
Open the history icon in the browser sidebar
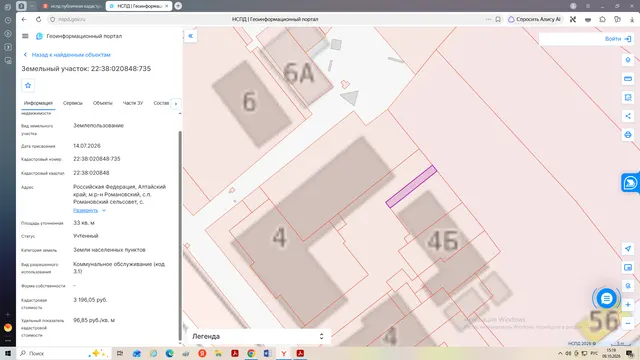coord(8,20)
